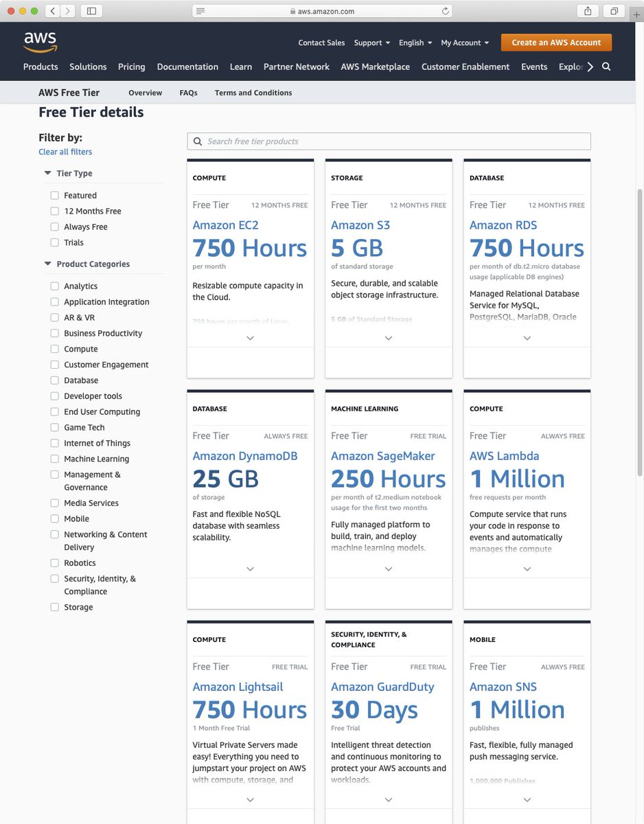Click the AWS logo
The width and height of the screenshot is (644, 824).
coord(41,42)
